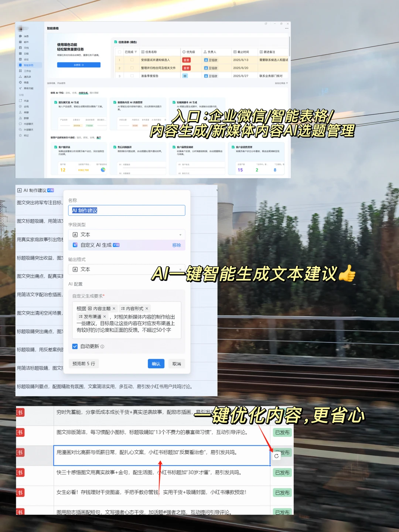
Task: Click 预览前 5 行 button
Action: (84, 364)
